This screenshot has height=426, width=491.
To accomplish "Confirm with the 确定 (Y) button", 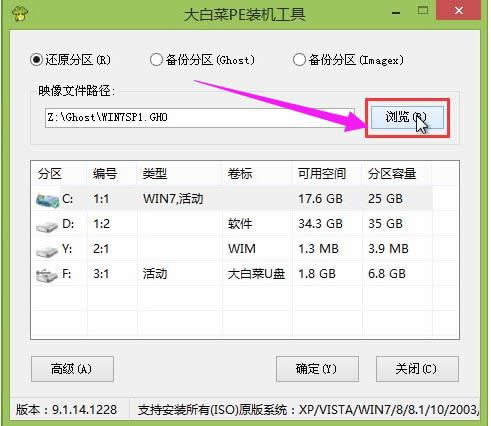I will pyautogui.click(x=317, y=369).
